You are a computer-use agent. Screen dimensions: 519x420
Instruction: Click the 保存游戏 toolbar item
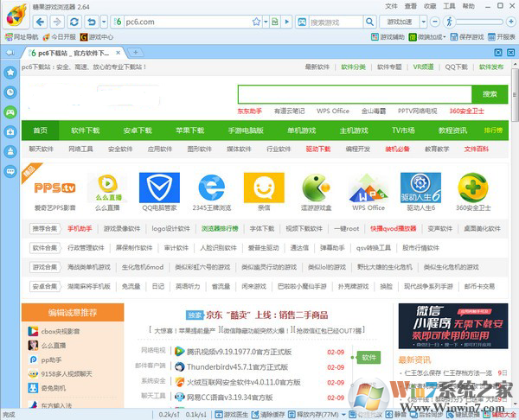coord(467,36)
